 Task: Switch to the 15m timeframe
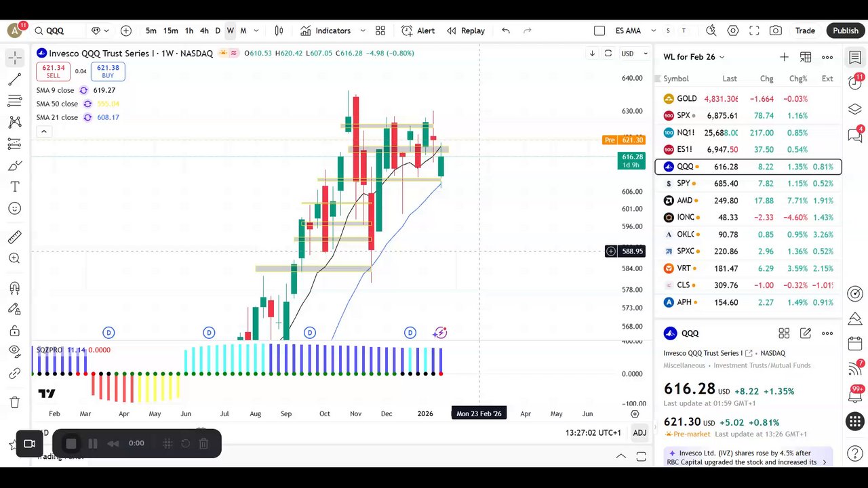point(171,30)
